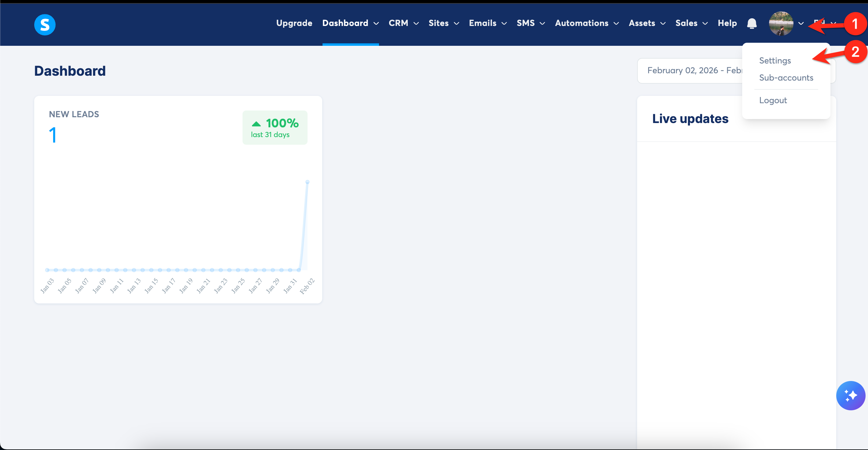Expand the CRM dropdown menu
This screenshot has height=450, width=868.
coord(403,23)
